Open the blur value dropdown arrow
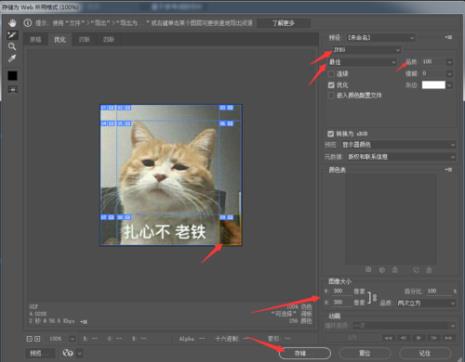 pos(449,74)
